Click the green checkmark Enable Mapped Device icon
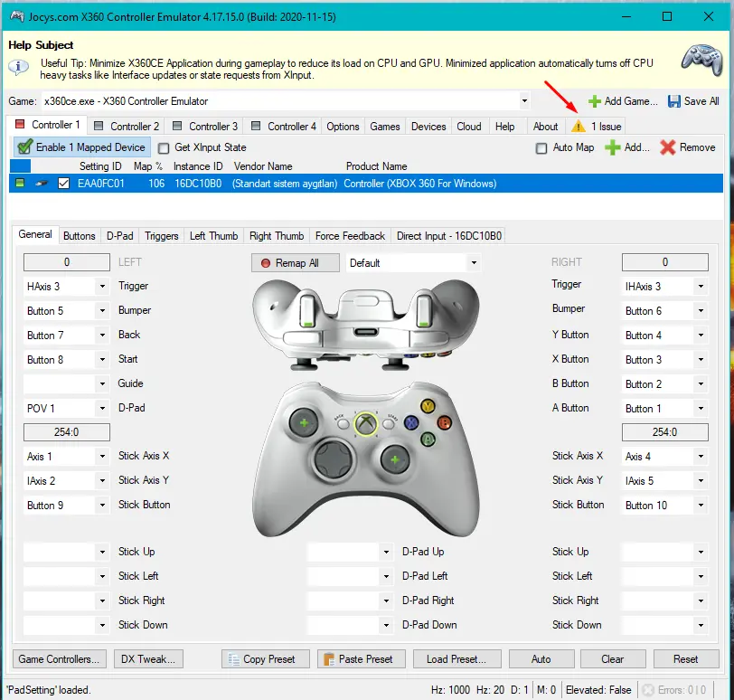 pos(24,147)
